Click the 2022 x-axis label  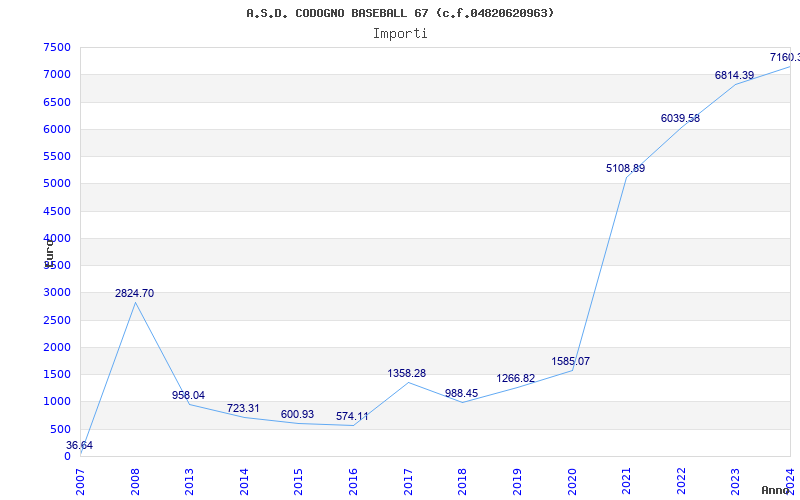(x=681, y=481)
